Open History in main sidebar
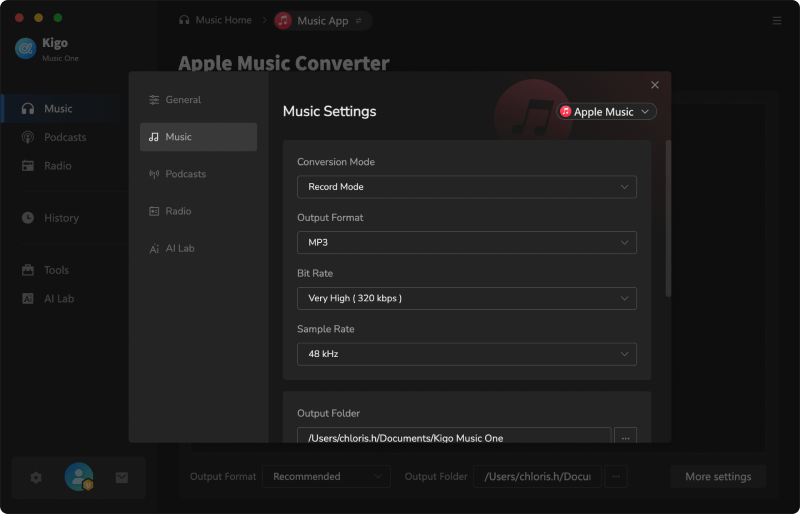Screen dimensions: 800x514 point(61,218)
